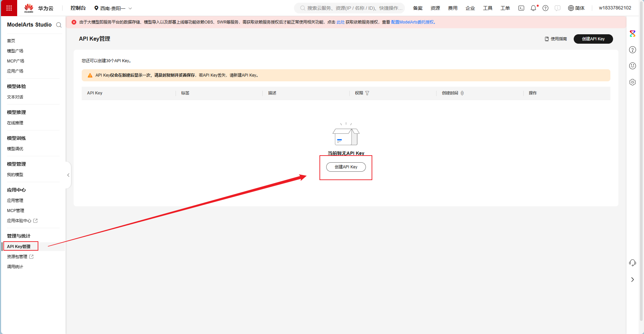The image size is (644, 334).
Task: Open the CloudShell terminal icon
Action: (521, 8)
